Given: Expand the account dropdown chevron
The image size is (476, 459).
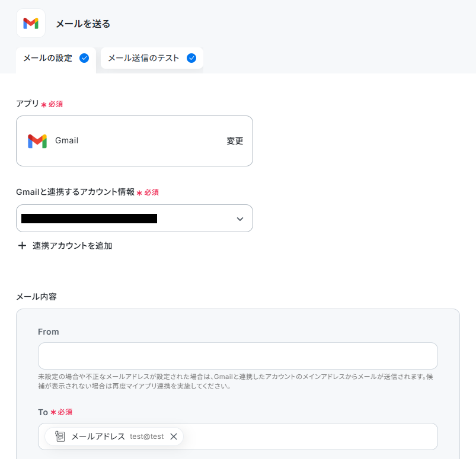Looking at the screenshot, I should 240,219.
